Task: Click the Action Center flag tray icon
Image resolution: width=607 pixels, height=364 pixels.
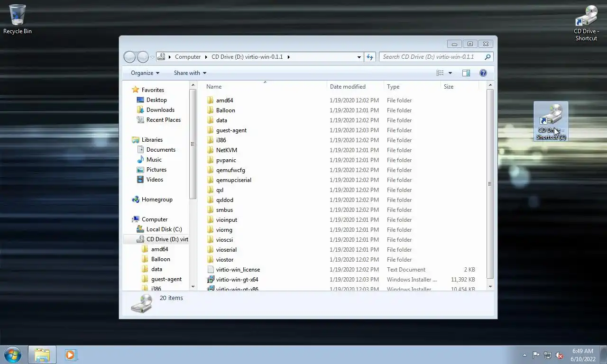Action: point(536,355)
